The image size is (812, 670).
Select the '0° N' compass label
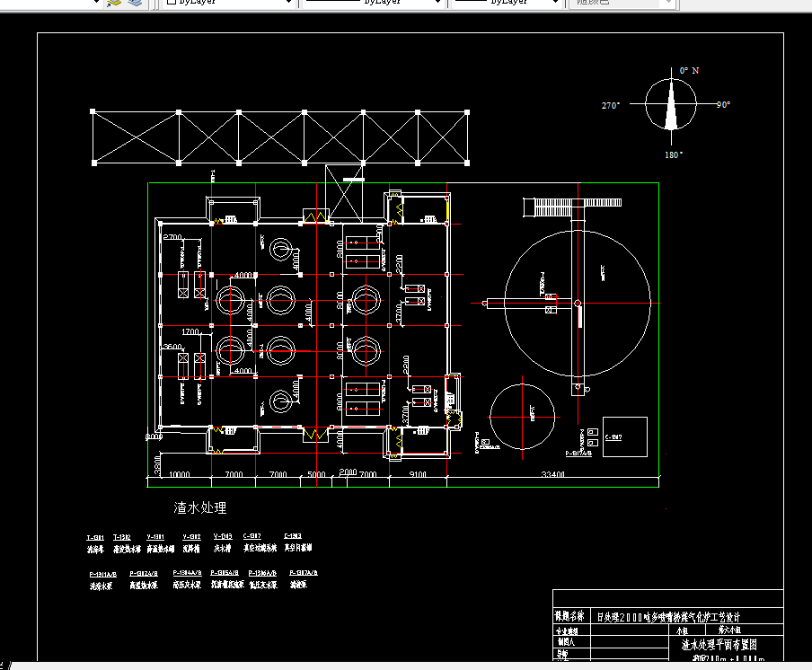click(689, 70)
